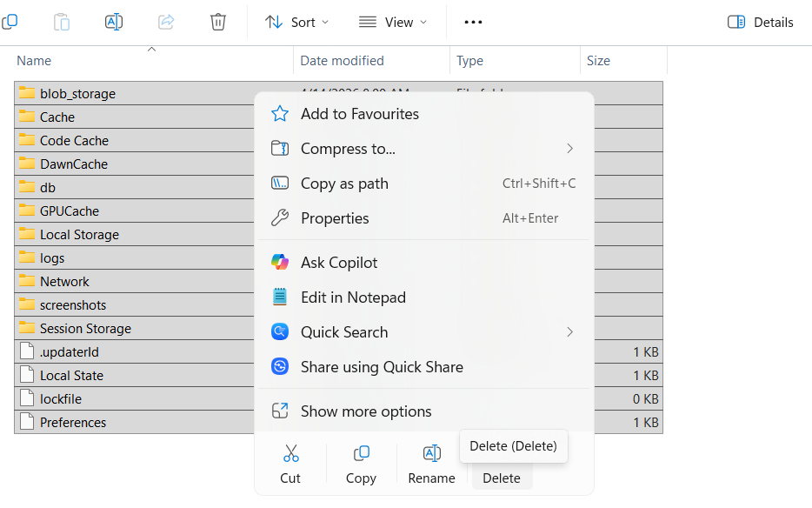Open the View dropdown
This screenshot has height=508, width=812.
click(393, 22)
